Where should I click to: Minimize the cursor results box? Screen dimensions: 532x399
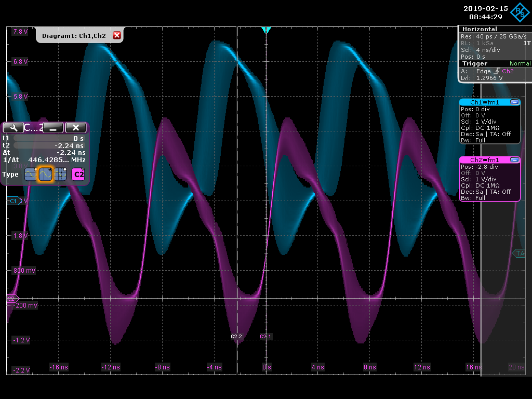[x=53, y=128]
